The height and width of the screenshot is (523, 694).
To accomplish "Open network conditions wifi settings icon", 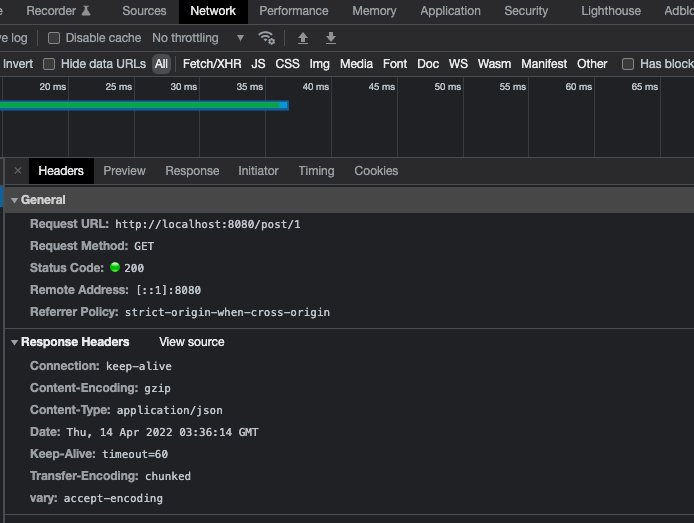I will [x=266, y=38].
